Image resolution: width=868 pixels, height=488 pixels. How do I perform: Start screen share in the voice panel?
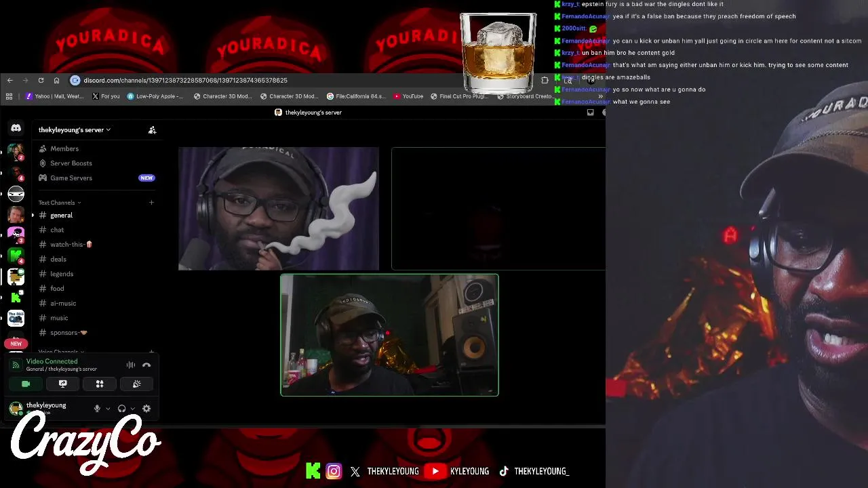pos(62,384)
